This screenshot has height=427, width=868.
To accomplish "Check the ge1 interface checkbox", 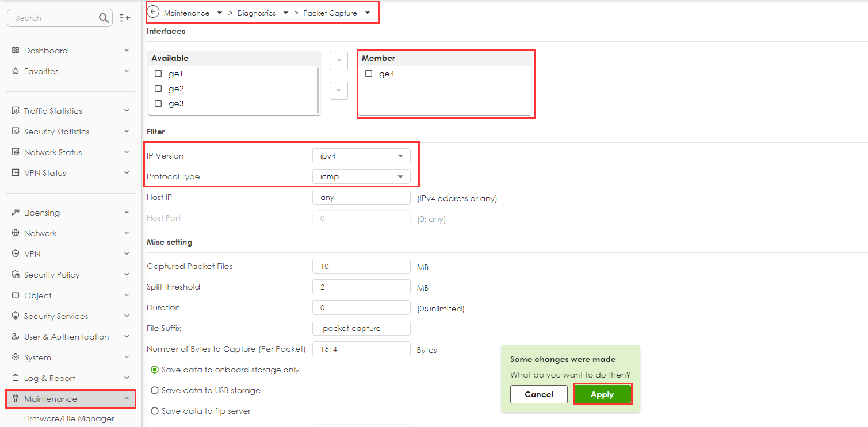I will (158, 74).
